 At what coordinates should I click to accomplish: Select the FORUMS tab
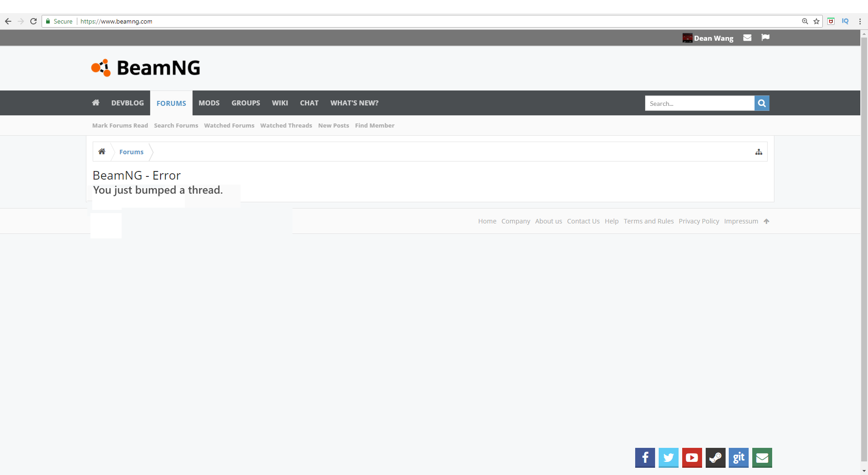pos(171,103)
